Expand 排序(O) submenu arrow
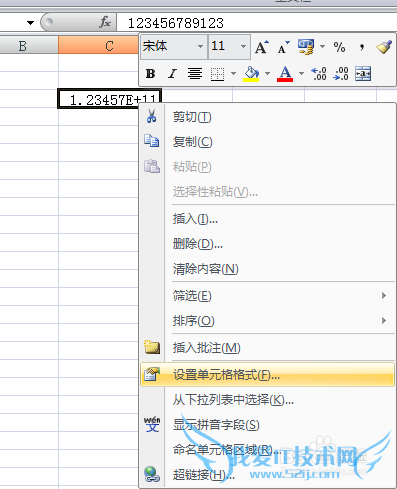The width and height of the screenshot is (397, 489). pos(384,321)
